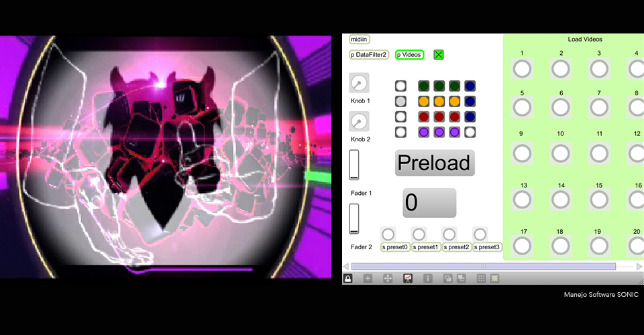Click the new object plus icon
Viewport: 644px width, 335px height.
click(x=368, y=279)
